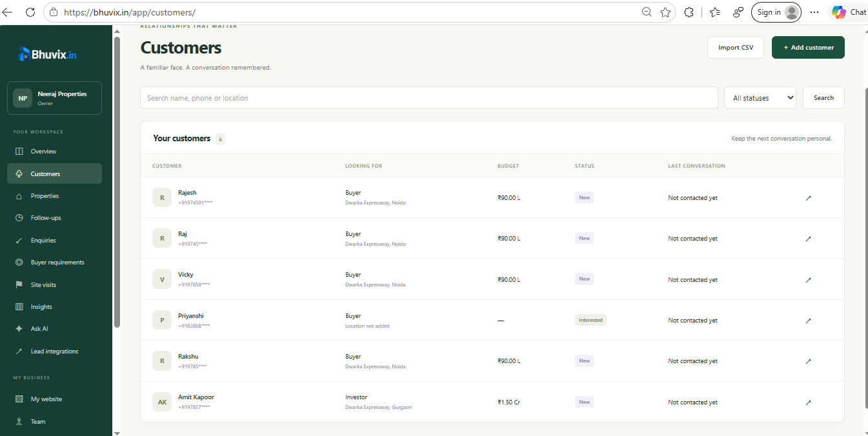This screenshot has height=436, width=868.
Task: Click the Import CSV button
Action: point(736,48)
